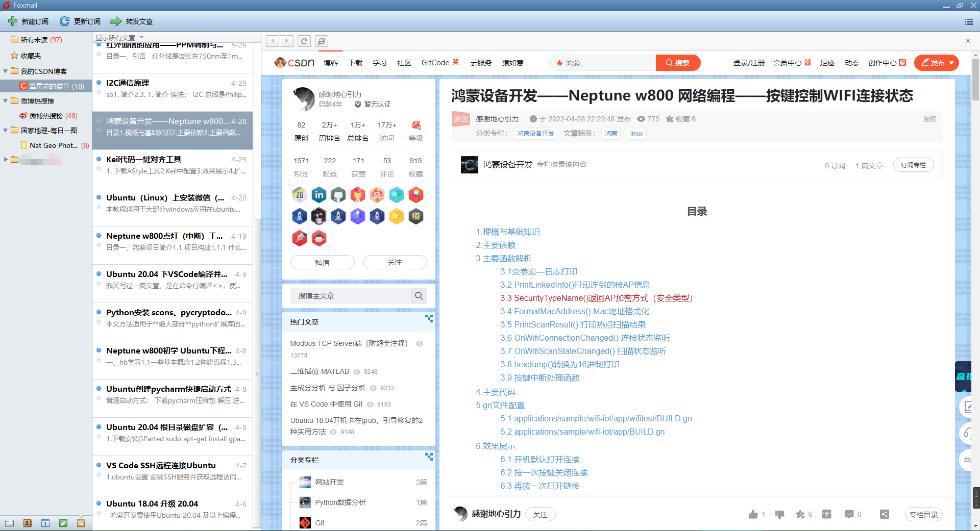This screenshot has width=980, height=531.
Task: Open TOC link 3.3 SecurityTypeName()
Action: click(596, 298)
